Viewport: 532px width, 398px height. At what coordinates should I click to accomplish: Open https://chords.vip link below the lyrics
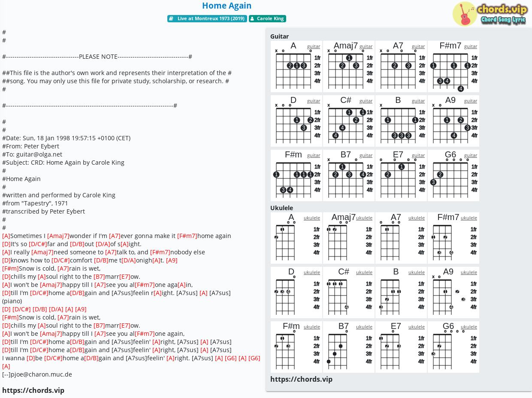click(x=33, y=390)
